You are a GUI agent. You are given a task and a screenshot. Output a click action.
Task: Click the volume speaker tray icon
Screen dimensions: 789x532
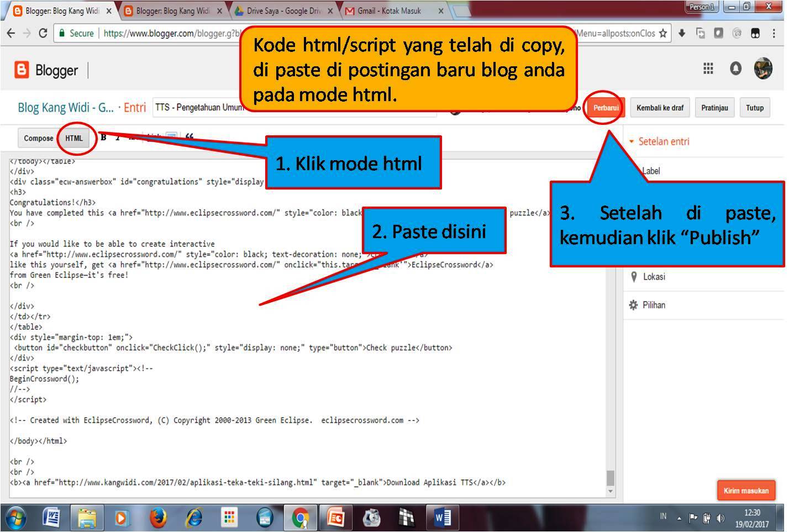pyautogui.click(x=720, y=518)
